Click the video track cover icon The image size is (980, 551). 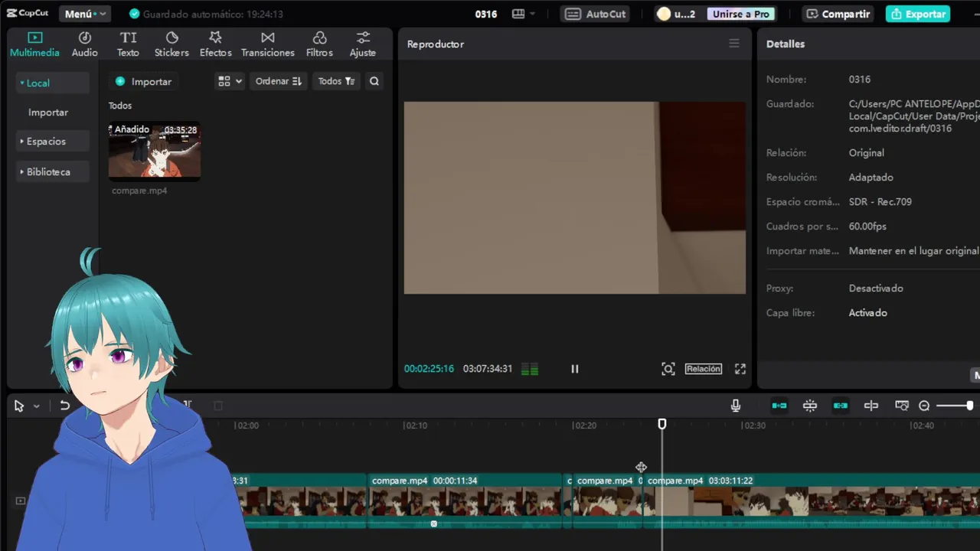click(x=21, y=501)
